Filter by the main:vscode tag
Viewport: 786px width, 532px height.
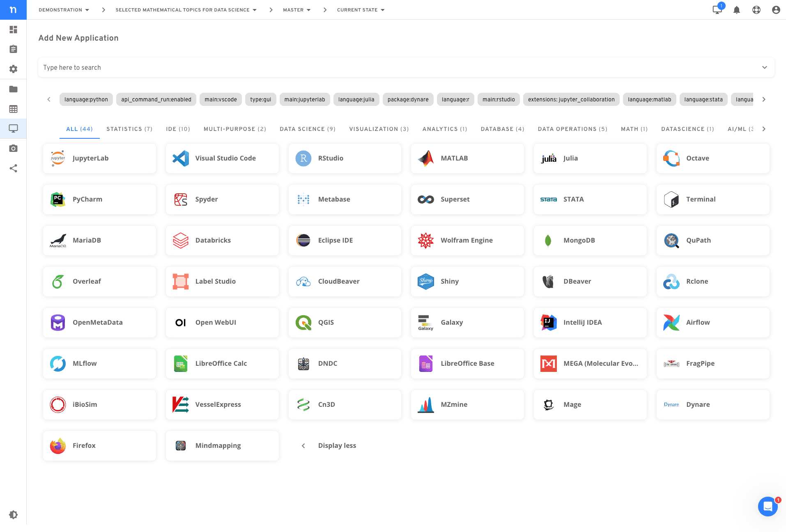[221, 99]
